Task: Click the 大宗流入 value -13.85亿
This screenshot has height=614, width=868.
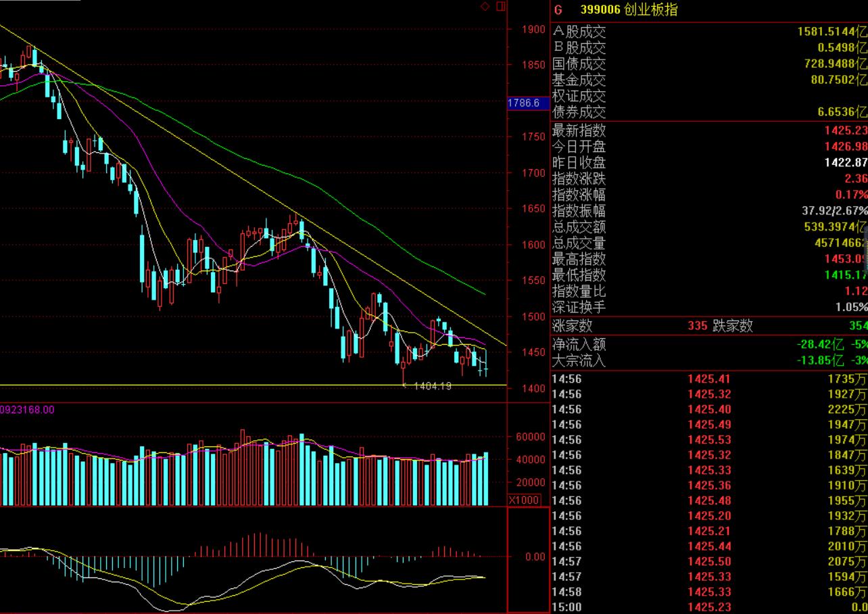Action: [x=821, y=360]
